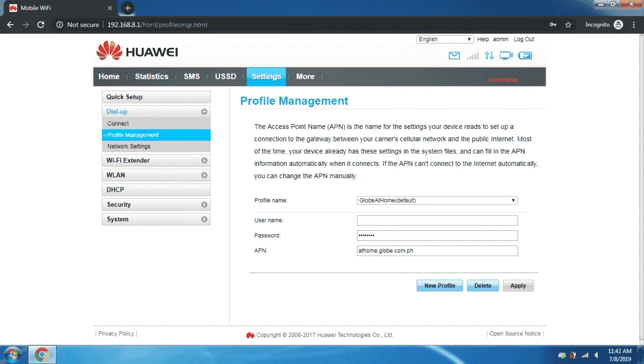The height and width of the screenshot is (364, 644).
Task: Open the Profile name dropdown
Action: tap(437, 200)
